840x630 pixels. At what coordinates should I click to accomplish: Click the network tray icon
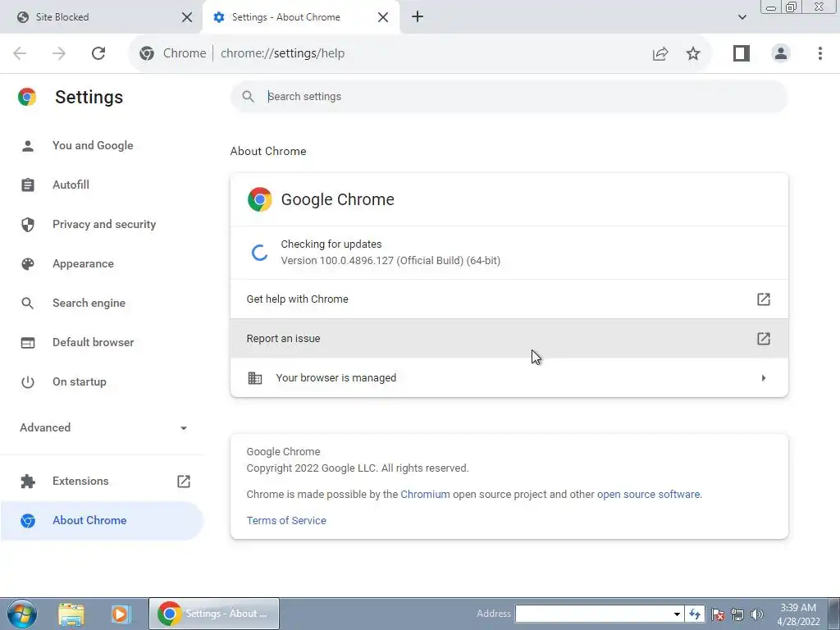[737, 614]
